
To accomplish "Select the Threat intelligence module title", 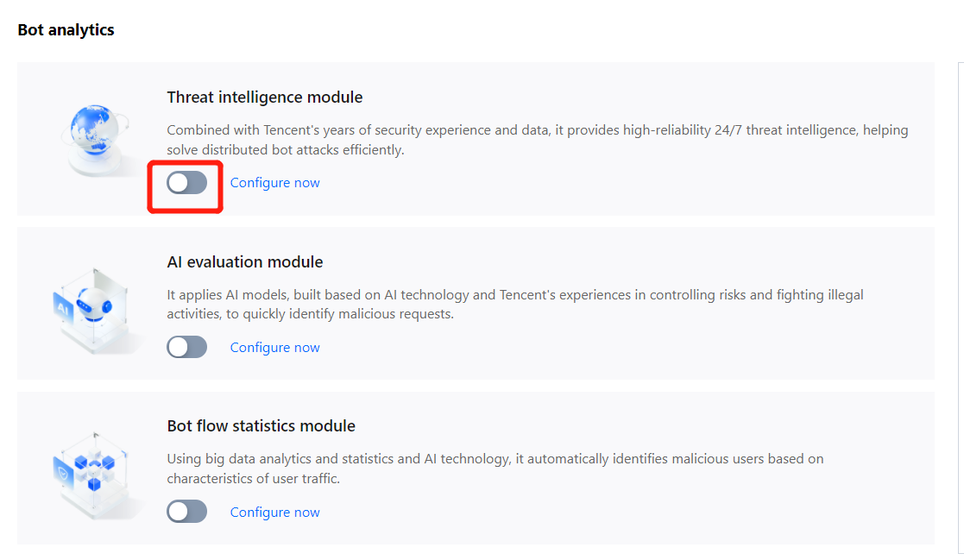I will (x=264, y=98).
